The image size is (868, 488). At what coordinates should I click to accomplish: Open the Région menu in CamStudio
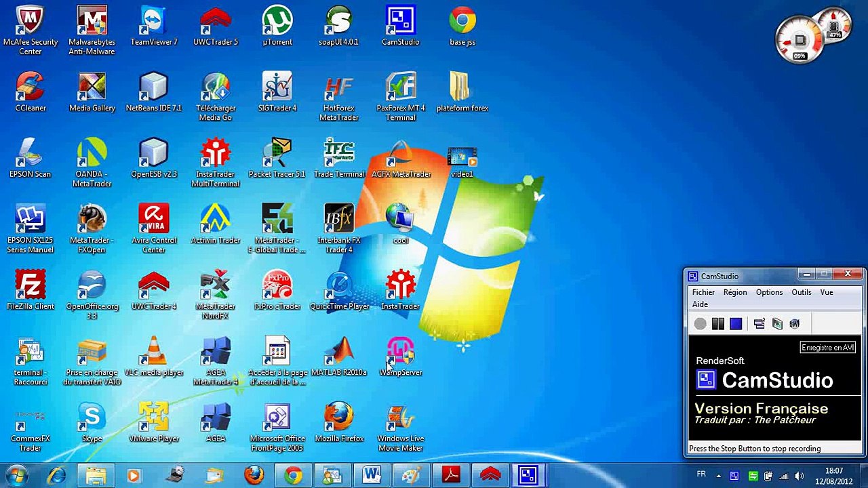(735, 292)
